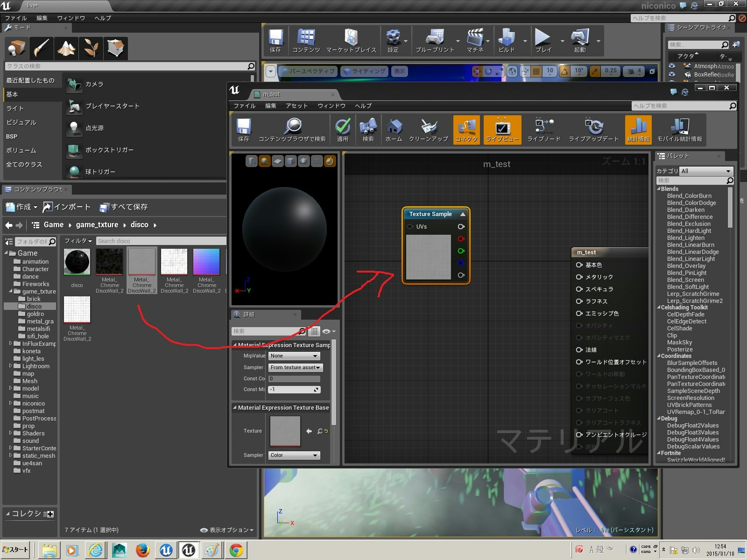Click the Save All (すべて保存) button
Viewport: 747px width, 560px height.
coord(123,207)
